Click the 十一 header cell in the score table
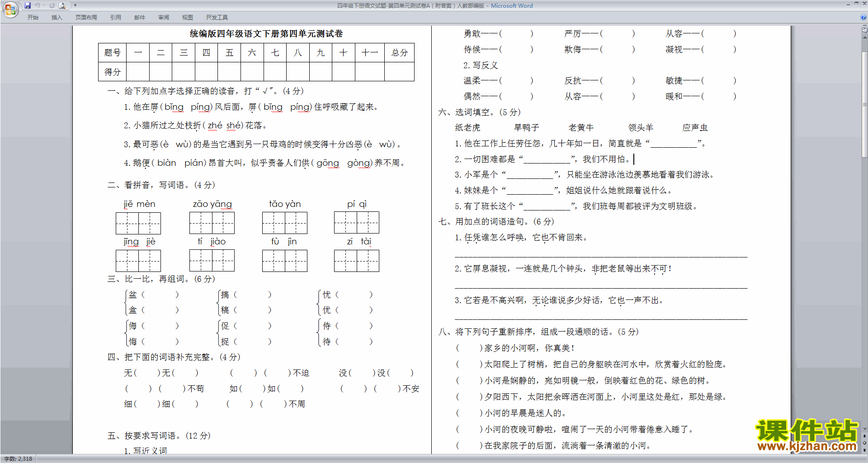 tap(370, 53)
